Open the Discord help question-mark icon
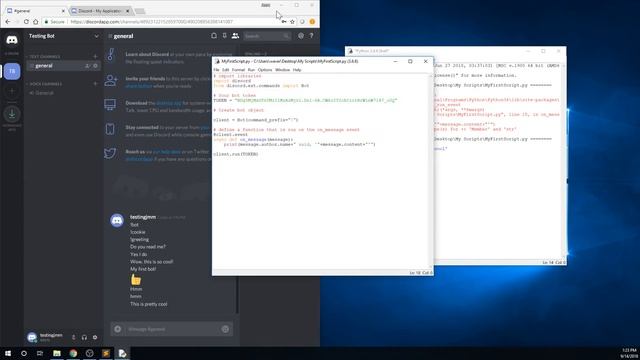Screen dimensions: 640x360 pyautogui.click(x=311, y=36)
